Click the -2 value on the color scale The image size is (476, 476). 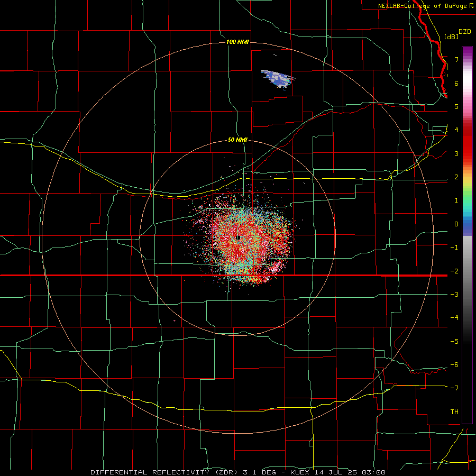(x=454, y=271)
